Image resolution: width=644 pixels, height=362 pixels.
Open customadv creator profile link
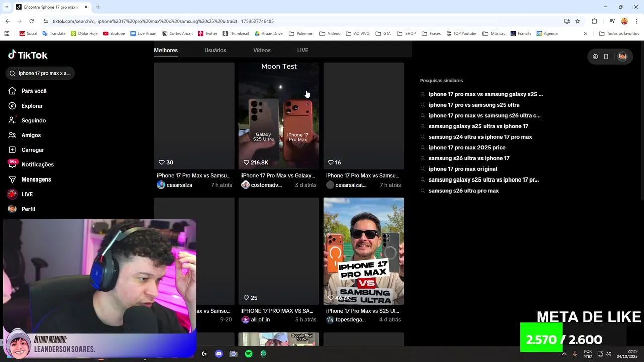[x=262, y=185]
